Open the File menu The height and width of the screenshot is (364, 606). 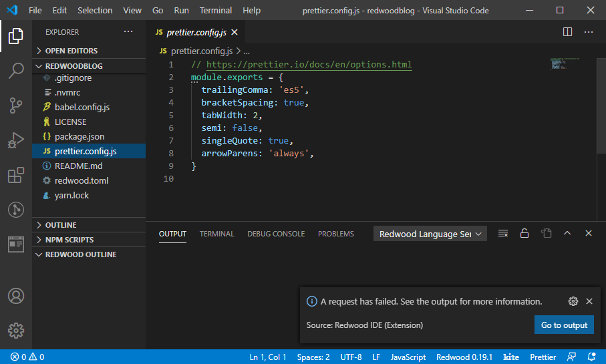(x=35, y=11)
